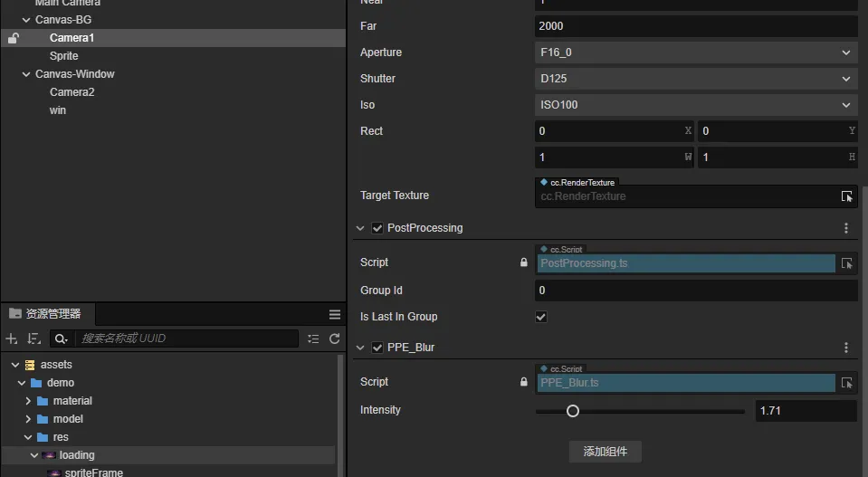Switch to the 资源管理器 tab
Screen dimensions: 868x477
(x=46, y=314)
